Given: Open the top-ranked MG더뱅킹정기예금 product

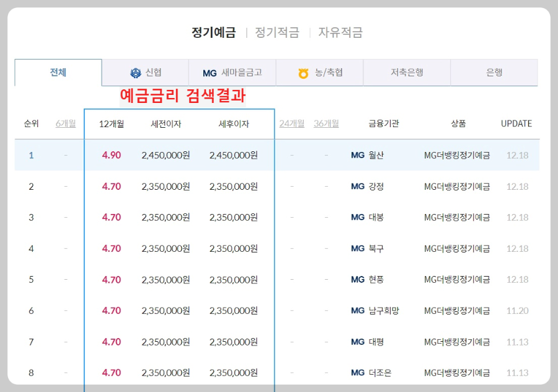Looking at the screenshot, I should click(458, 156).
